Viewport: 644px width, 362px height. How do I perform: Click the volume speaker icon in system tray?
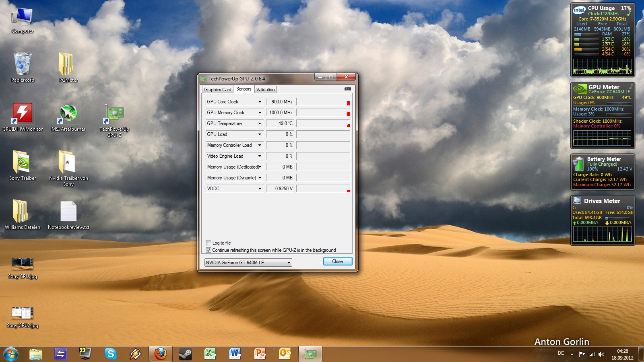pyautogui.click(x=601, y=354)
